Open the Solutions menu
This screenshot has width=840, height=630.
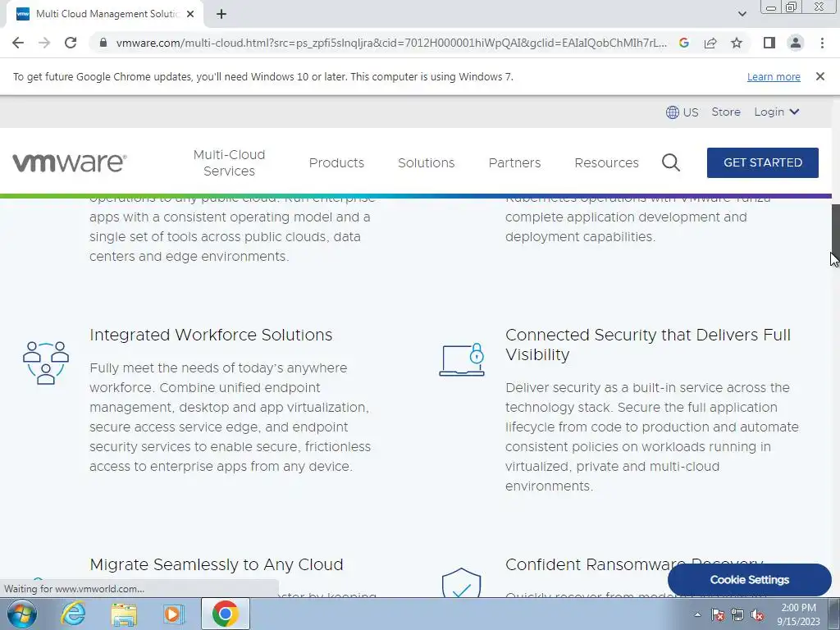click(427, 163)
